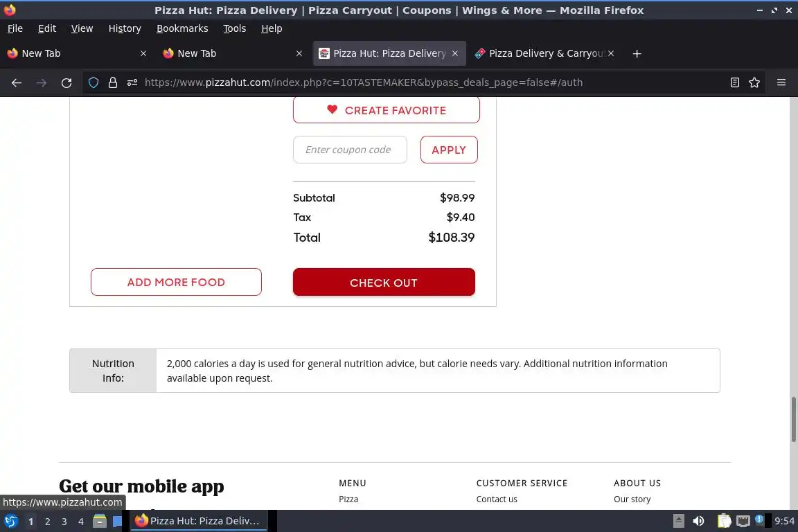Image resolution: width=798 pixels, height=532 pixels.
Task: Open the Help menu
Action: [272, 28]
